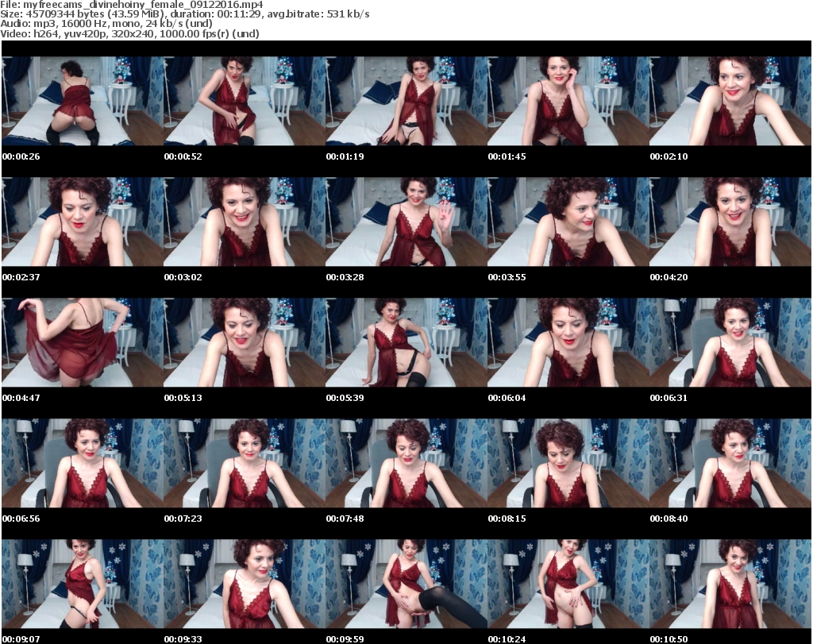Open the frame at 00:06:56
Image resolution: width=813 pixels, height=644 pixels.
click(x=83, y=463)
